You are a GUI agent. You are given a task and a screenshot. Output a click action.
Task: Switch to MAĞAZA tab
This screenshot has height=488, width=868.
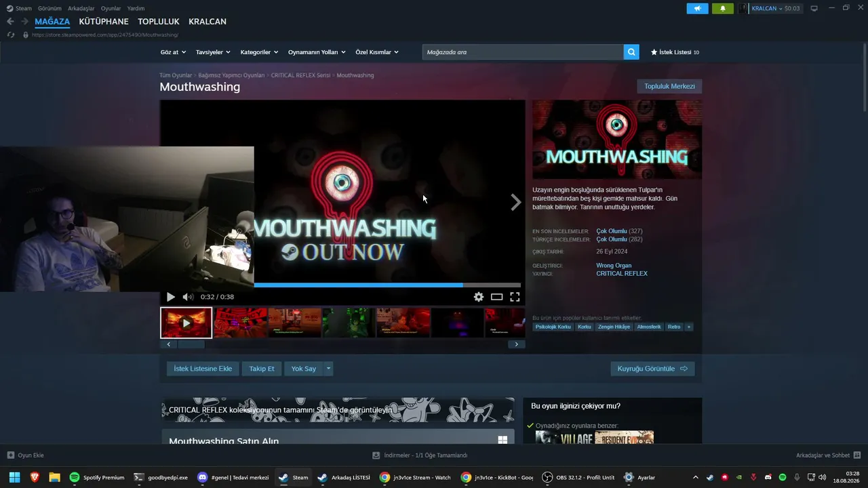coord(52,22)
